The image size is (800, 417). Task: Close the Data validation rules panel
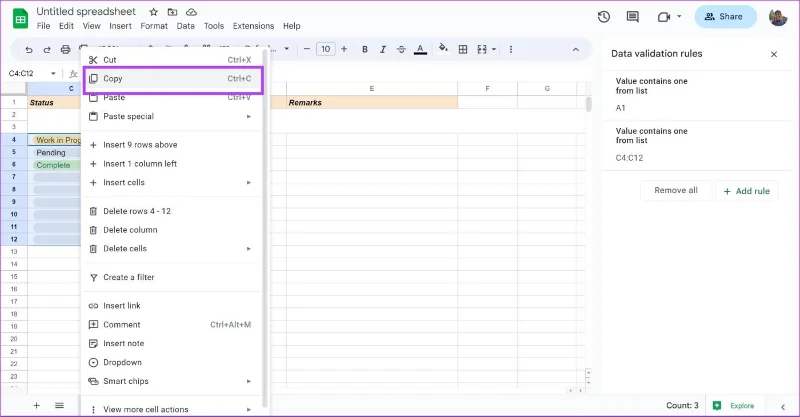pyautogui.click(x=774, y=54)
